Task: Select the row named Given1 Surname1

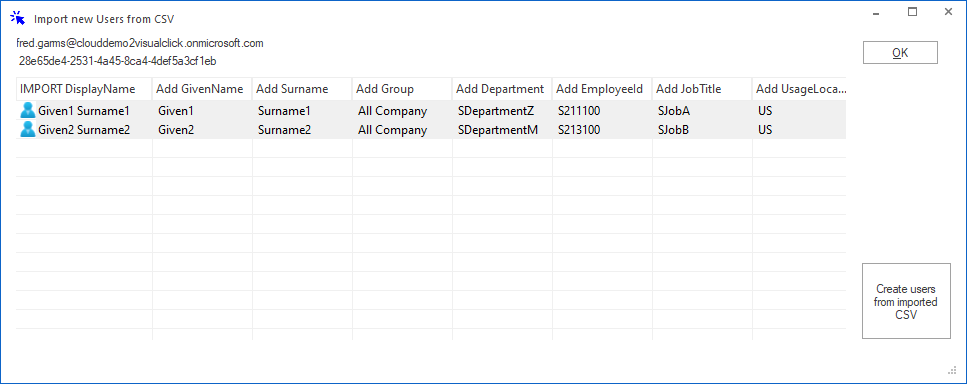Action: (x=431, y=111)
